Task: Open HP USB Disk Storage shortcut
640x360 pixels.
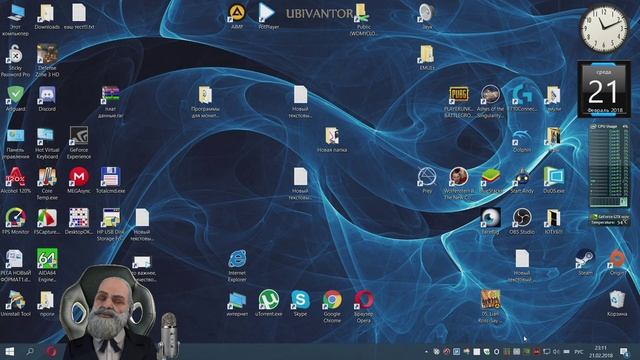Action: click(x=111, y=224)
